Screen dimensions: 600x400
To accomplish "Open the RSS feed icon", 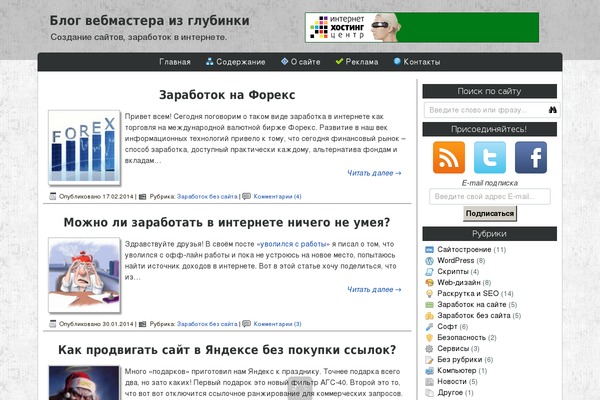I will pyautogui.click(x=449, y=157).
